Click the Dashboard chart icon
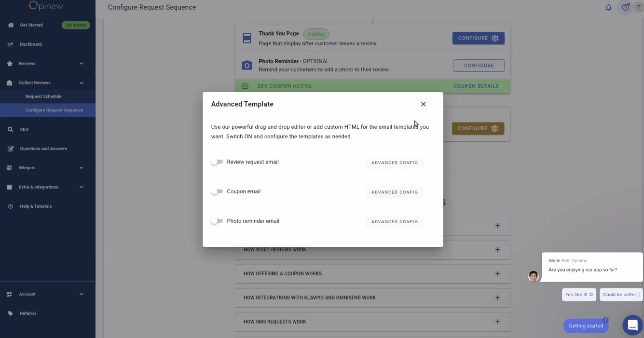 point(10,44)
